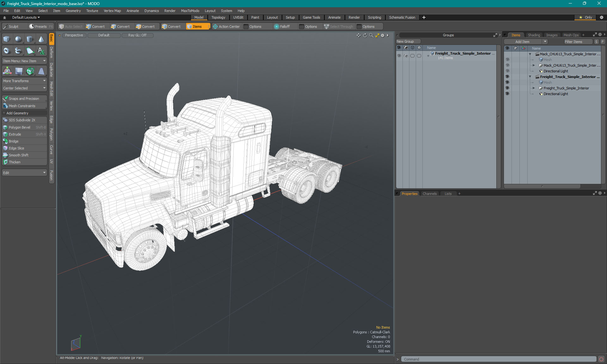607x364 pixels.
Task: Open Add Item dropdown arrow
Action: tap(545, 42)
